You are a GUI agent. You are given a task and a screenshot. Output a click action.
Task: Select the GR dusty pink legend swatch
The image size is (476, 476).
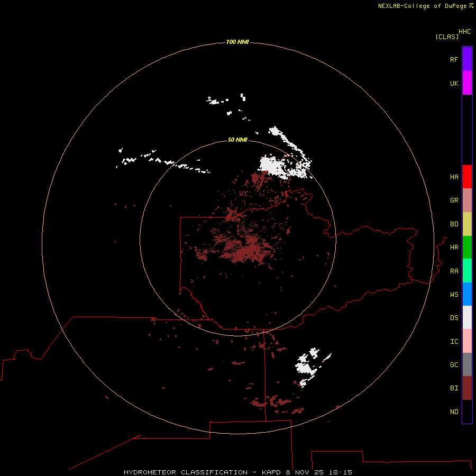[x=467, y=200]
